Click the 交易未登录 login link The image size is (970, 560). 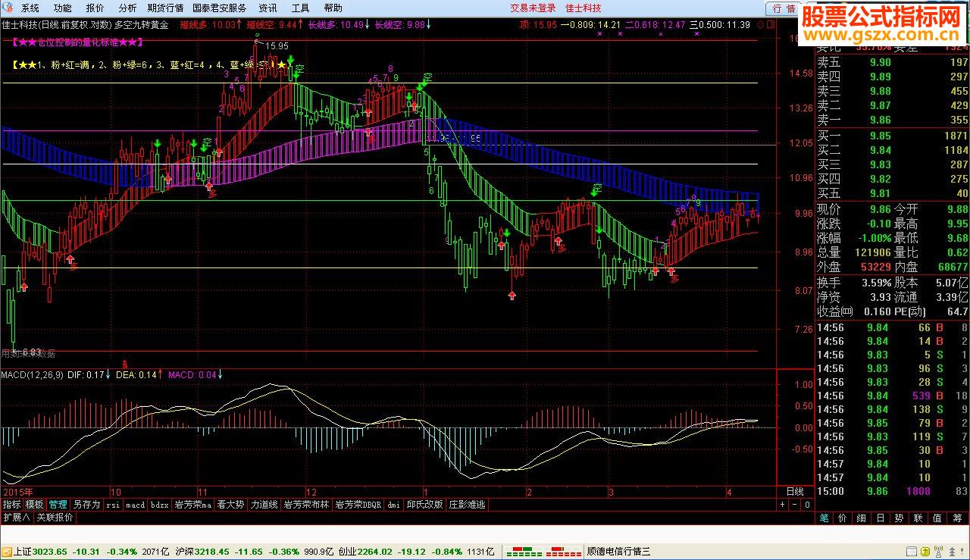coord(533,8)
